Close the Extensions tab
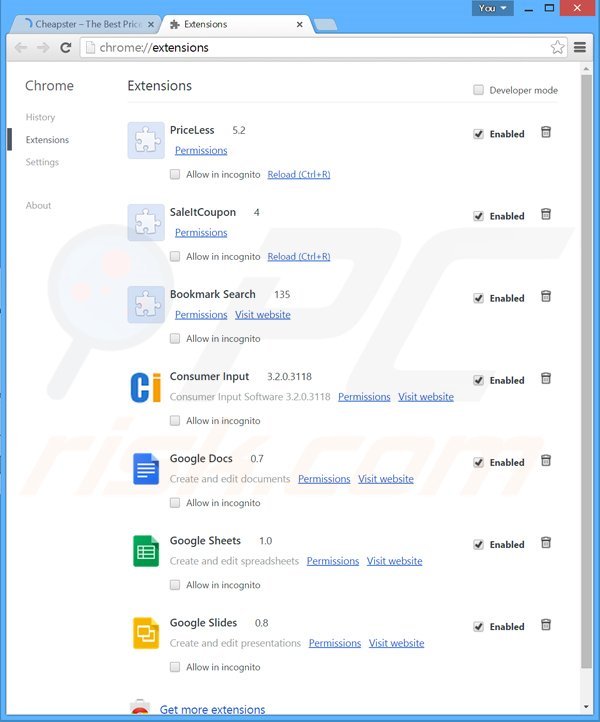Viewport: 600px width, 722px height. click(x=300, y=24)
